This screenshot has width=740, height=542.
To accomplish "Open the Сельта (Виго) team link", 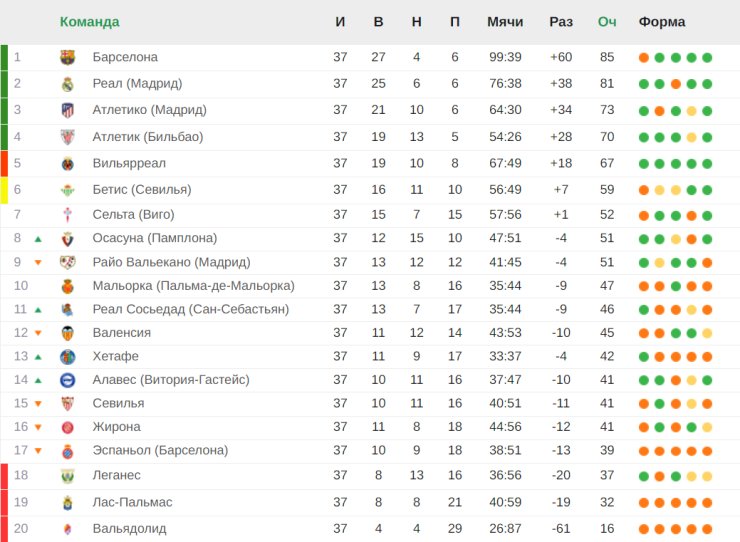I will pyautogui.click(x=133, y=214).
